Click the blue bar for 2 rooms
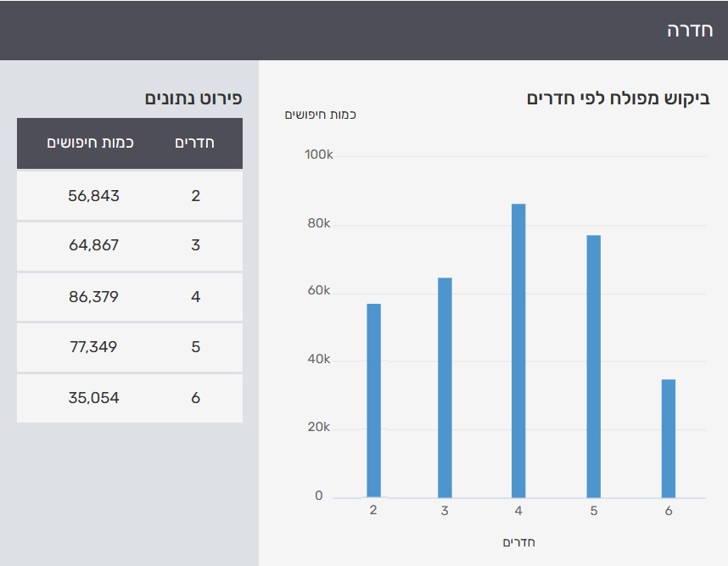The image size is (728, 566). point(373,400)
